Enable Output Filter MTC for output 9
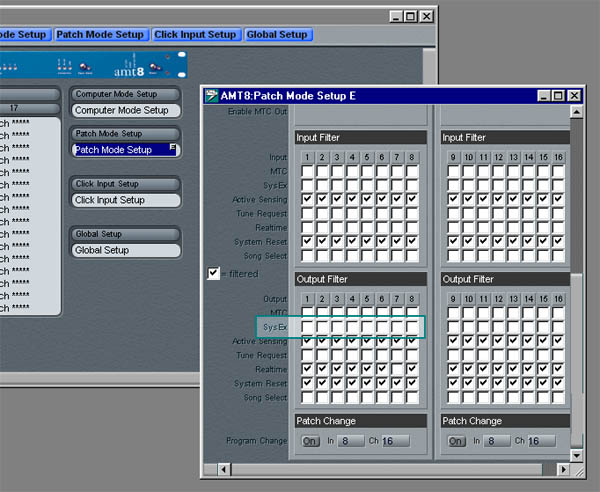Viewport: 600px width, 492px height. (x=453, y=313)
